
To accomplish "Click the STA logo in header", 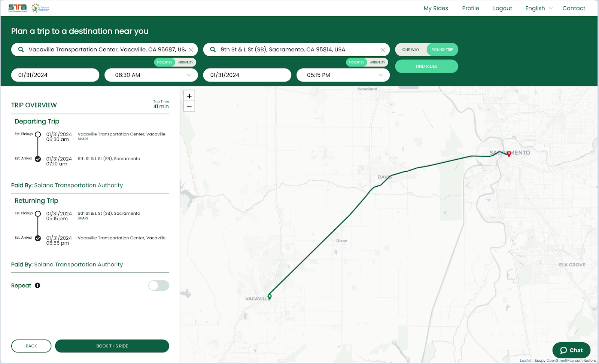I will tap(18, 8).
